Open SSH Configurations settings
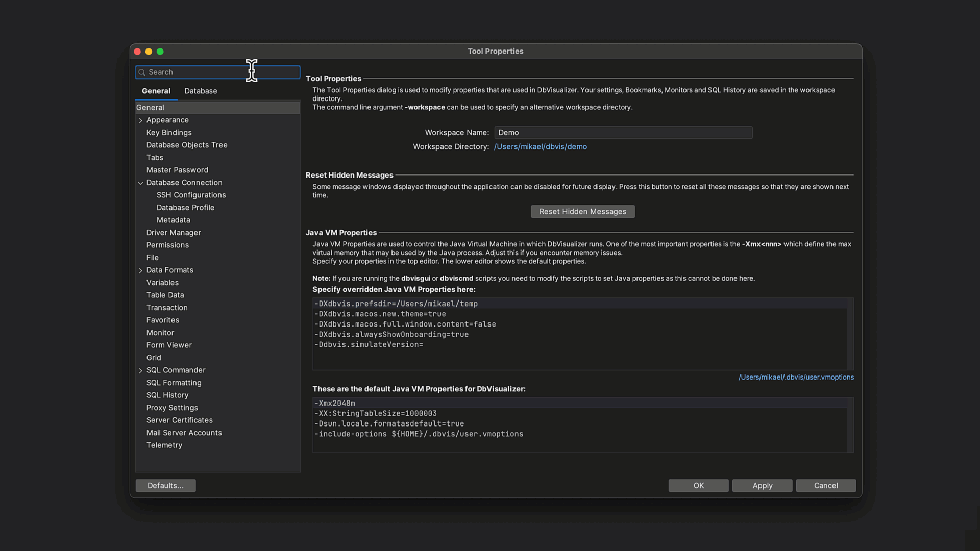The width and height of the screenshot is (980, 551). coord(191,195)
